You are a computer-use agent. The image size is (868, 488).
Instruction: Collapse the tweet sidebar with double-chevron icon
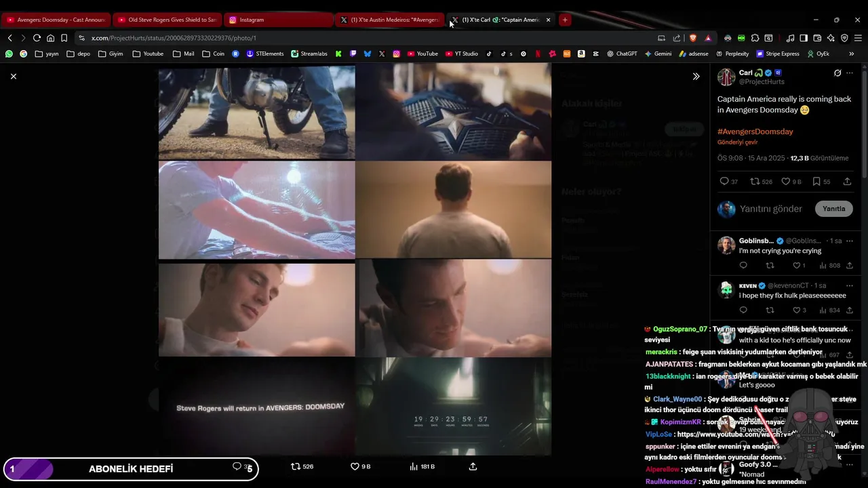coord(696,77)
